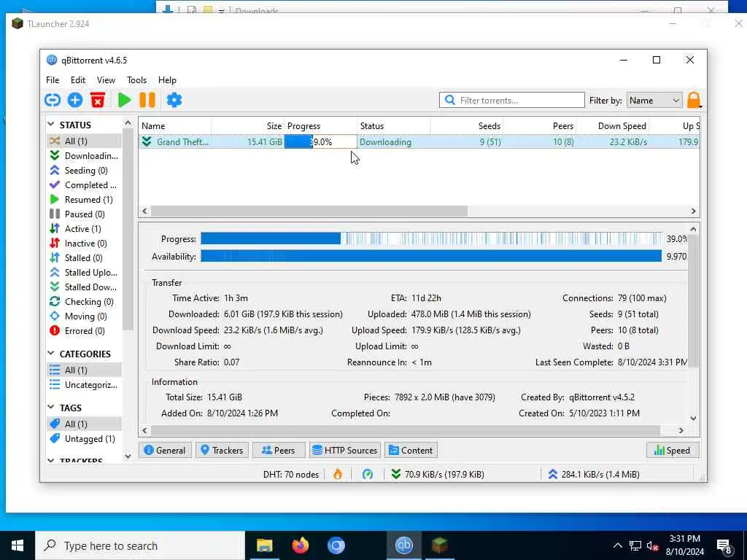
Task: Collapse the TAGS section
Action: [x=51, y=407]
